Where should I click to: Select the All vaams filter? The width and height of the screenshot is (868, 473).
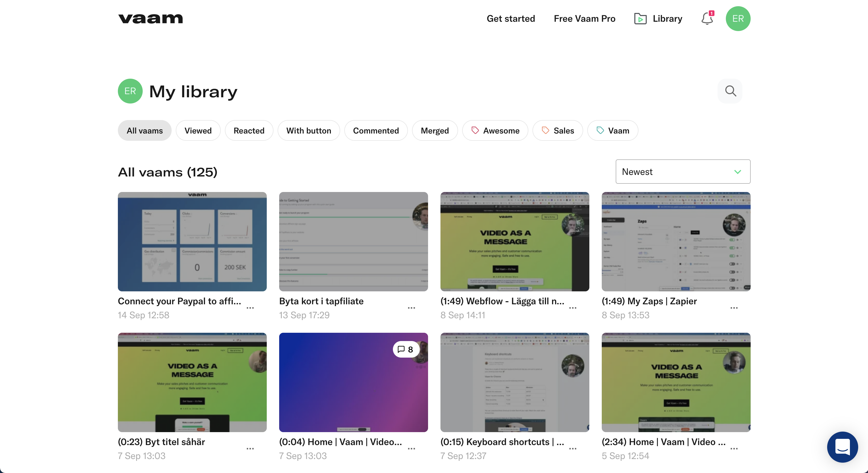pyautogui.click(x=144, y=131)
